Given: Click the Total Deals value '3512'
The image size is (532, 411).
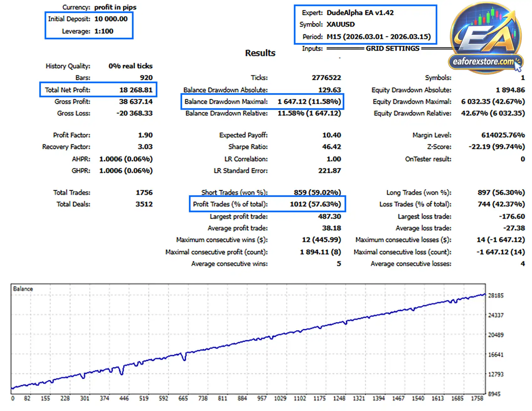Looking at the screenshot, I should coord(144,204).
